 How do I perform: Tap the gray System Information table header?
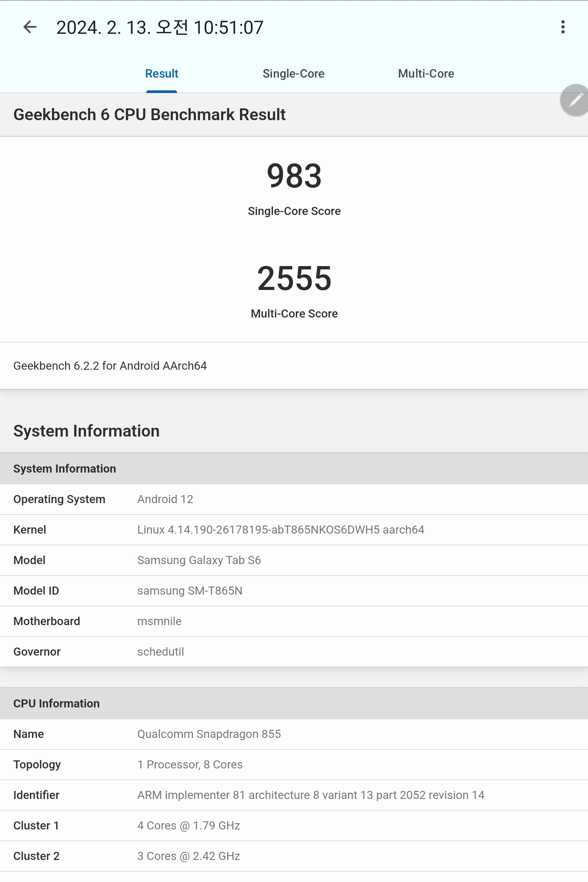point(294,468)
